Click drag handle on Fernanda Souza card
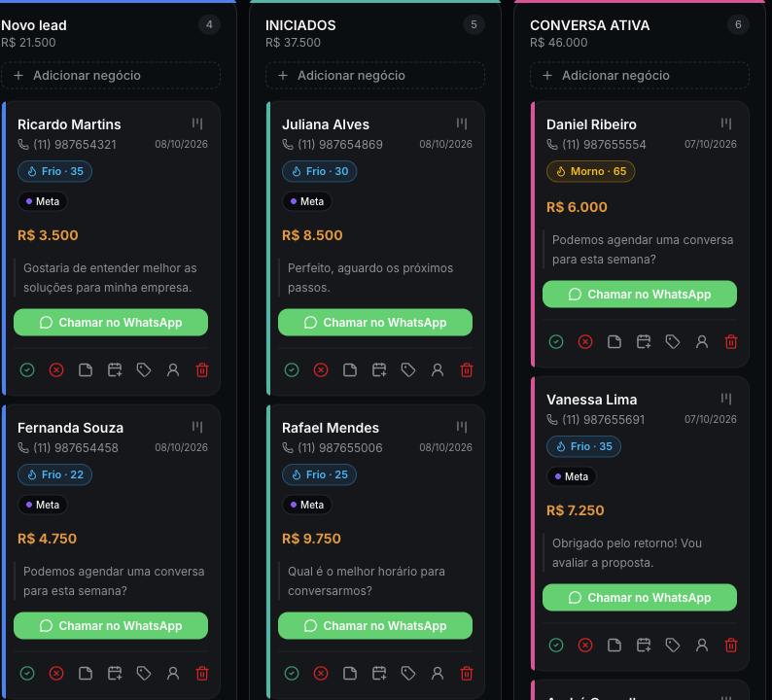 (x=197, y=427)
